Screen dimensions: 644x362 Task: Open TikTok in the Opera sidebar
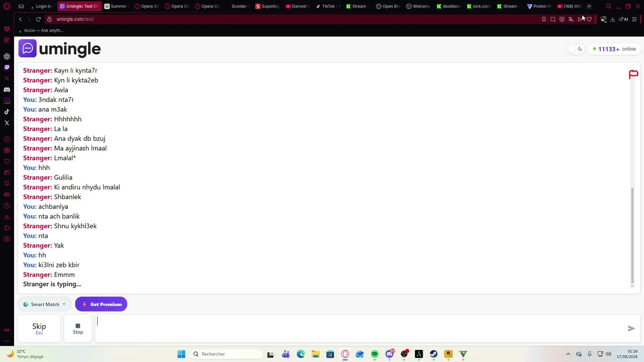pyautogui.click(x=7, y=112)
